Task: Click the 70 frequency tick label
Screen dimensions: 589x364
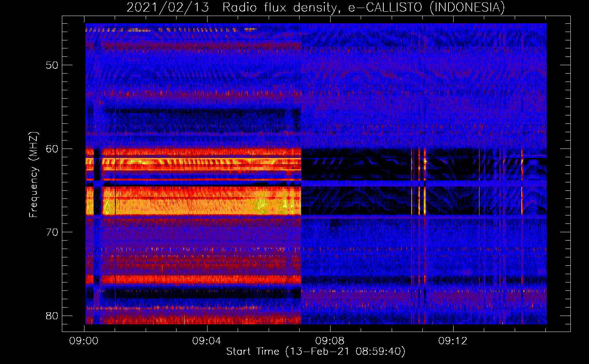Action: click(52, 232)
